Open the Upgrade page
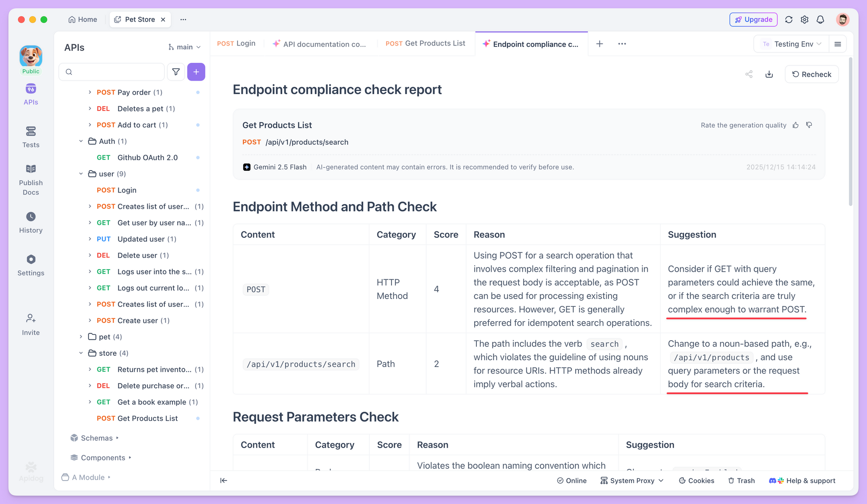 (x=753, y=20)
